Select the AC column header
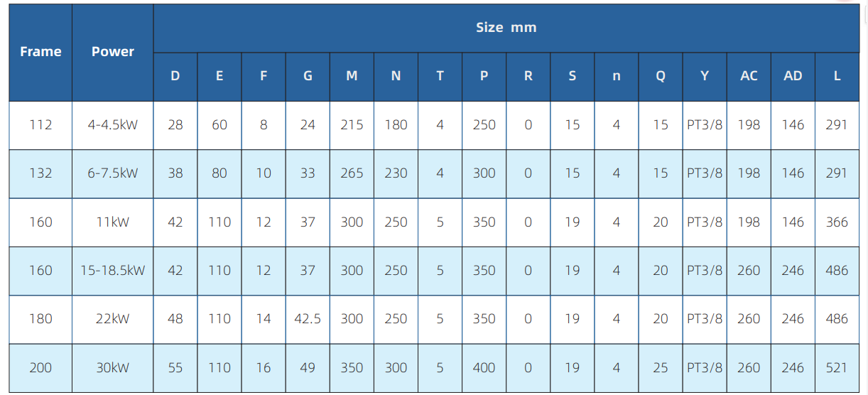The height and width of the screenshot is (395, 868). tap(749, 76)
